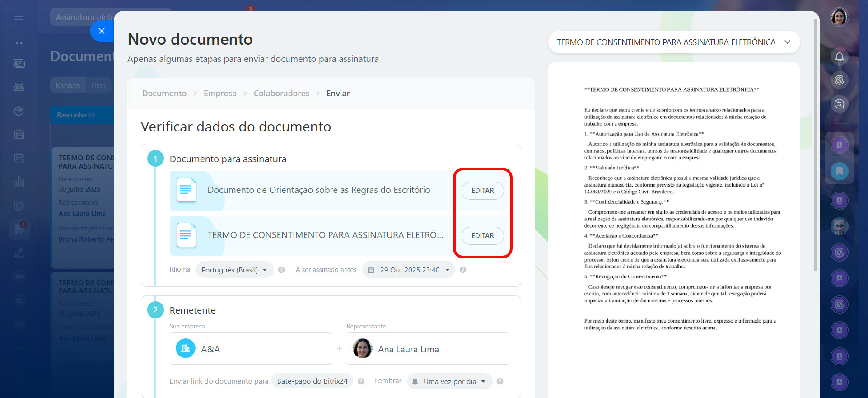Click the A&A company icon
868x398 pixels.
tap(185, 349)
